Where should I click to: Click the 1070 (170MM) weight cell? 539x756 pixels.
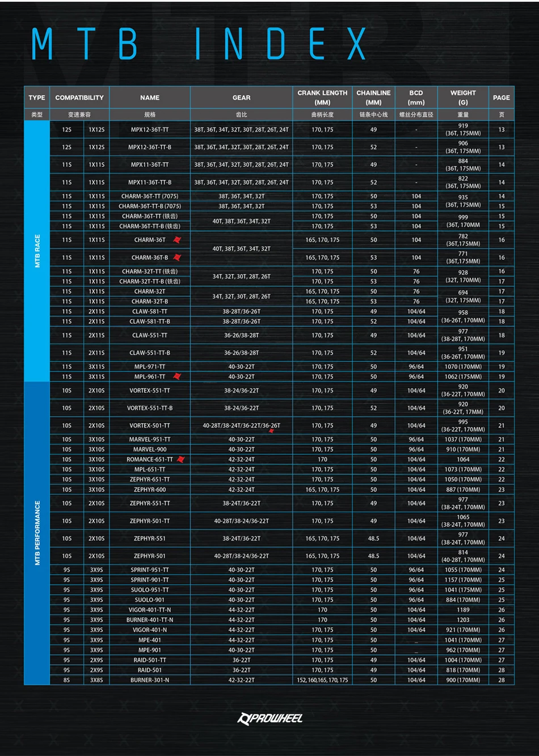point(463,366)
